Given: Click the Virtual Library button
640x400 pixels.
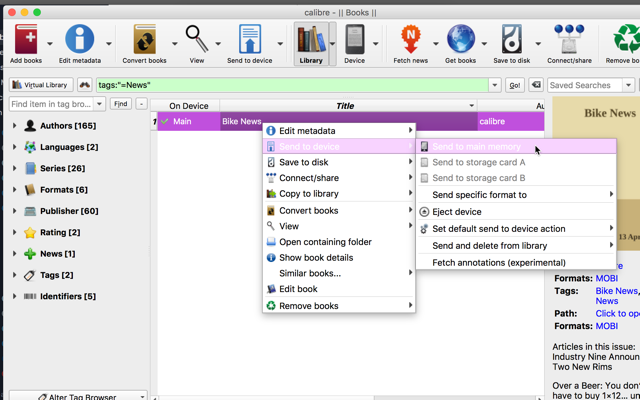Looking at the screenshot, I should point(41,85).
